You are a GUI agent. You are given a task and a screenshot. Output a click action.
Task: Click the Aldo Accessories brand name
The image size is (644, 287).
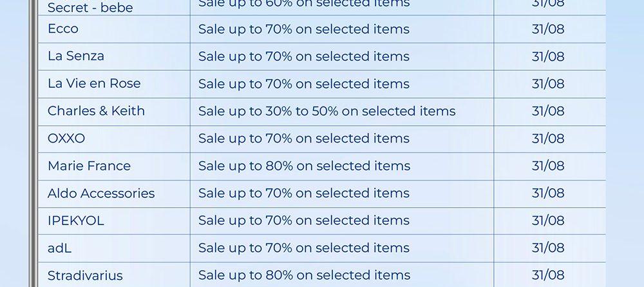tap(101, 193)
